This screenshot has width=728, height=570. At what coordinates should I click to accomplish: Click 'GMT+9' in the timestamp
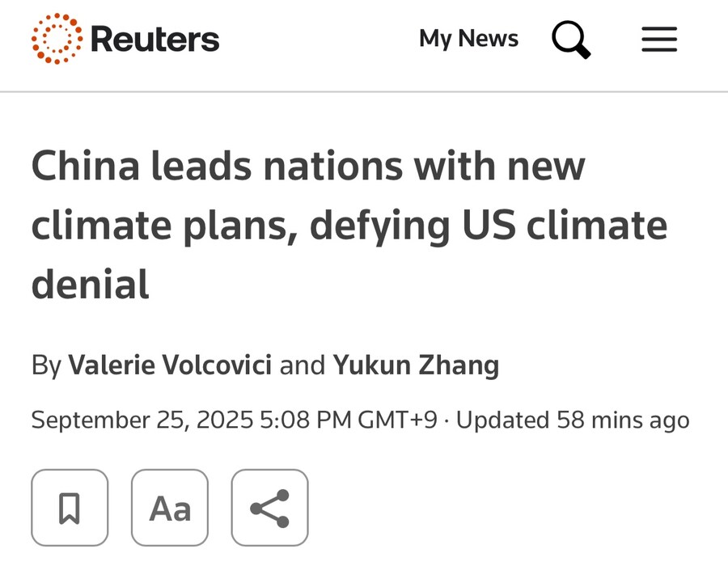point(397,420)
